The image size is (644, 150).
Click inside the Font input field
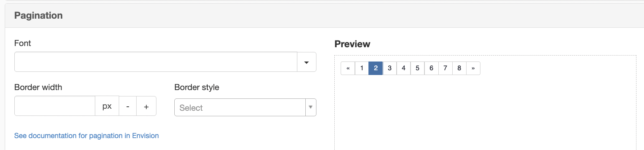click(156, 62)
